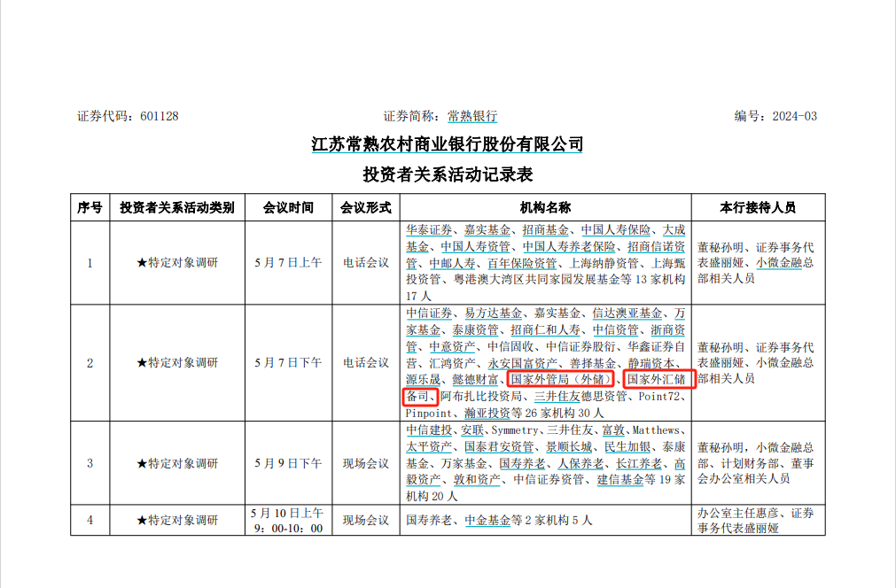Click Pinpoint in the second row
The width and height of the screenshot is (896, 588).
click(x=429, y=413)
